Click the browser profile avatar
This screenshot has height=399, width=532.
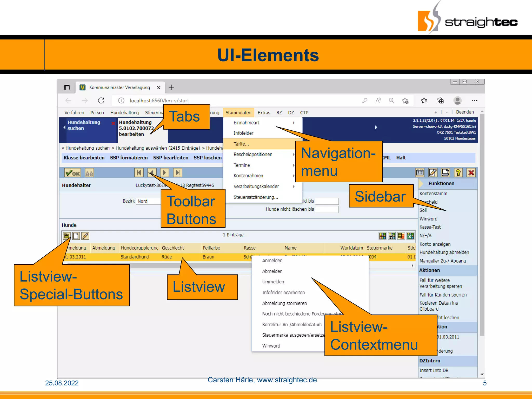coord(457,101)
